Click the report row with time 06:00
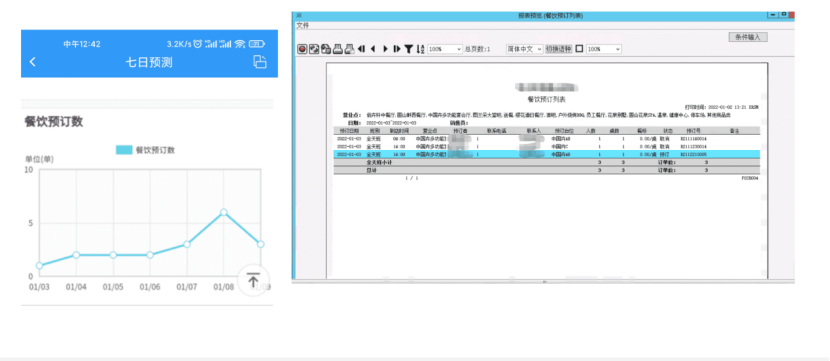 tap(547, 139)
